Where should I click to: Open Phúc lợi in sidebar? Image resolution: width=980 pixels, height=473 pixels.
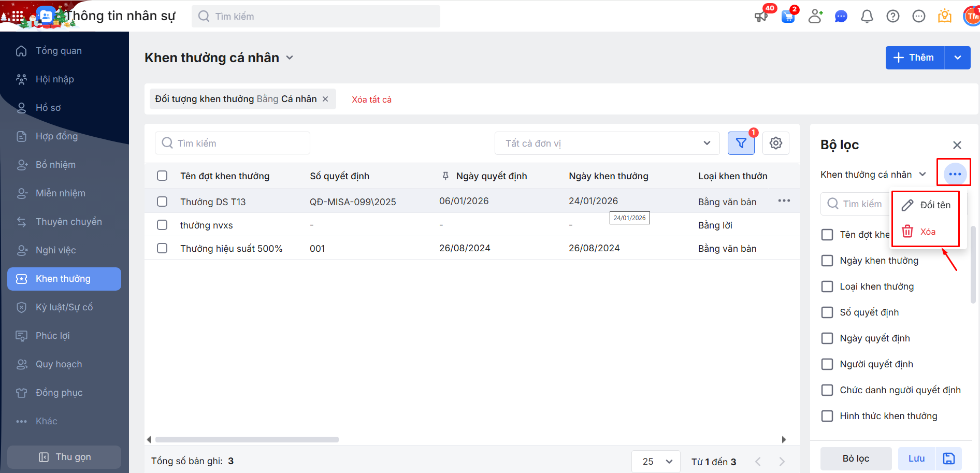[64, 336]
